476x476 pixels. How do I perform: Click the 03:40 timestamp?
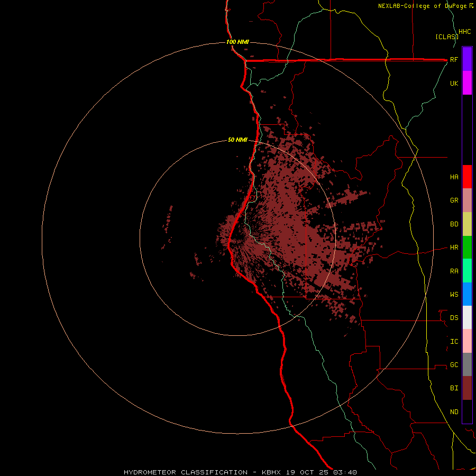[x=344, y=472]
